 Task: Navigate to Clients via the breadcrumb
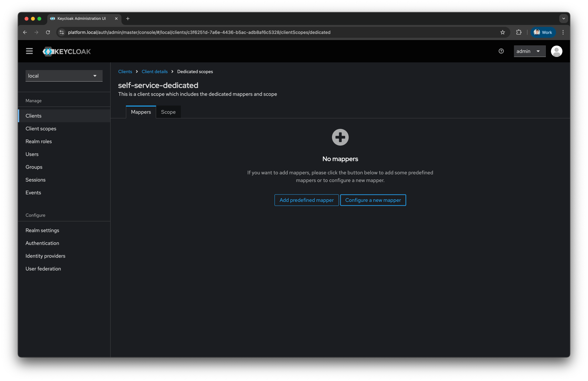[x=125, y=71]
